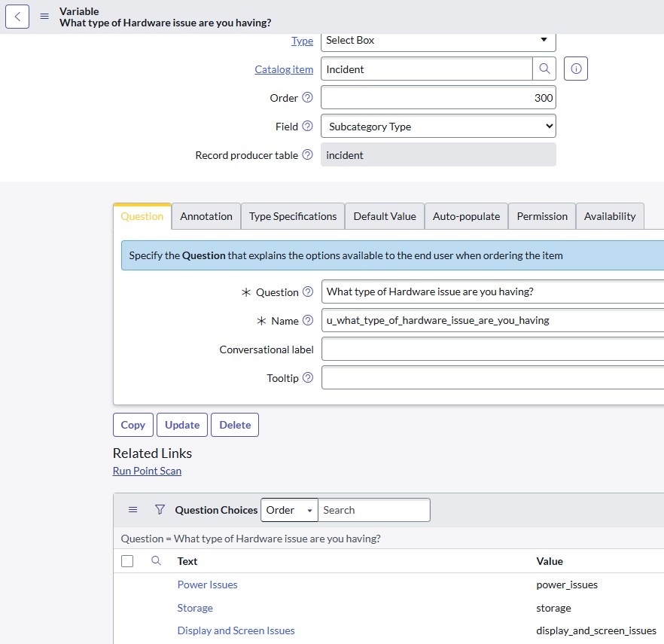664x644 pixels.
Task: Go back using the back arrow button
Action: point(17,17)
